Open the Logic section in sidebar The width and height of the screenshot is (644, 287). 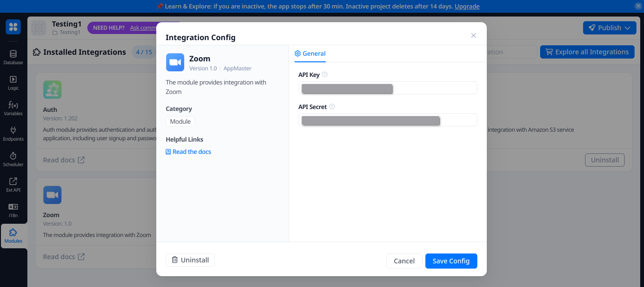click(13, 83)
